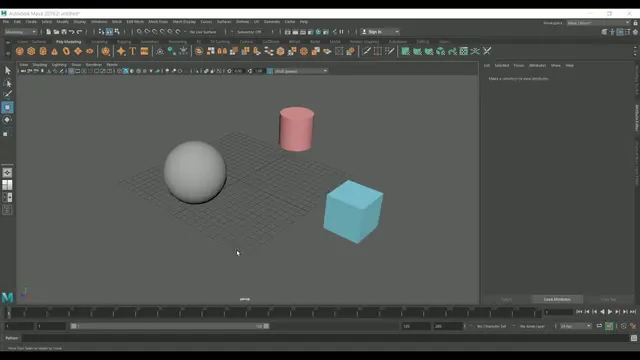Click the Undo arrow icon
The image size is (640, 360).
[x=72, y=32]
